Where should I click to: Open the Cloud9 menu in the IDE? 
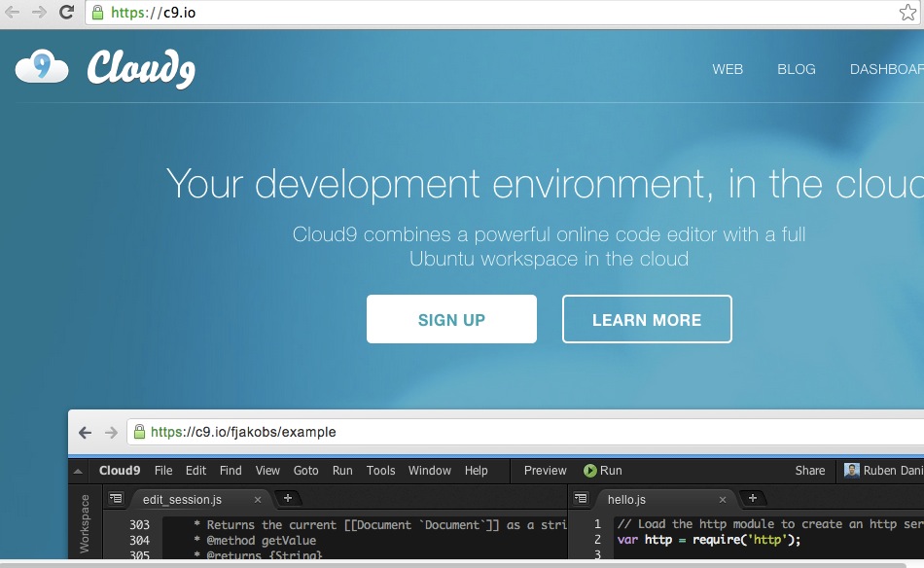pyautogui.click(x=120, y=470)
